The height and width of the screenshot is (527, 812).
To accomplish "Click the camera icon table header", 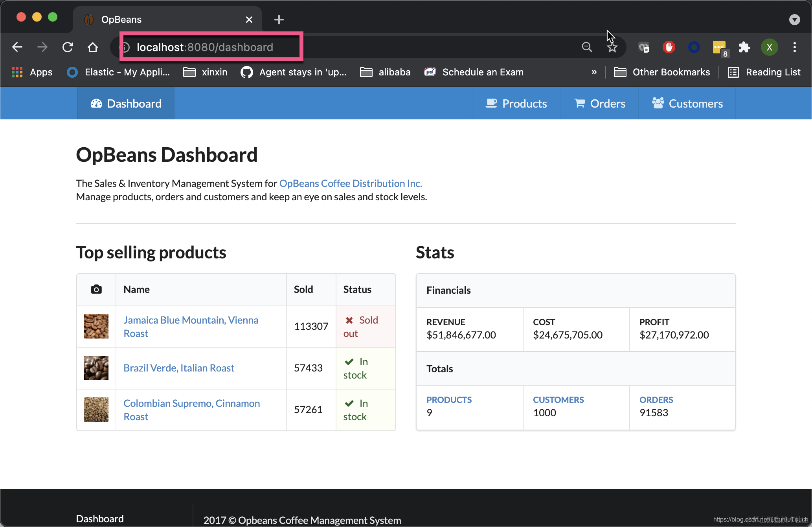I will 96,289.
